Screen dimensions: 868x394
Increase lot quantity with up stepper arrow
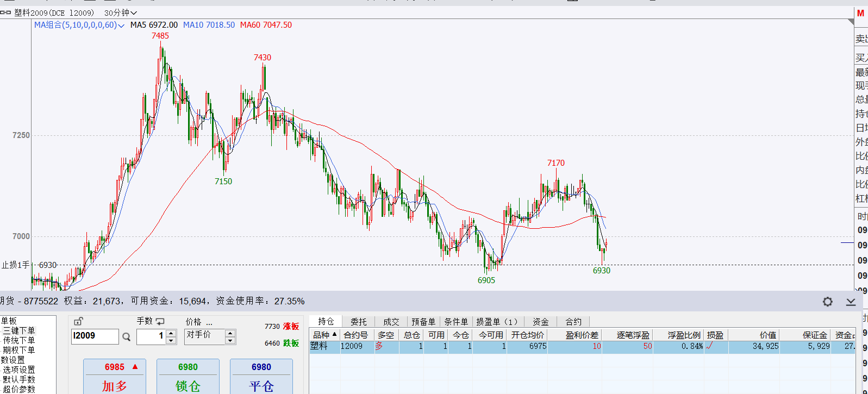(171, 333)
